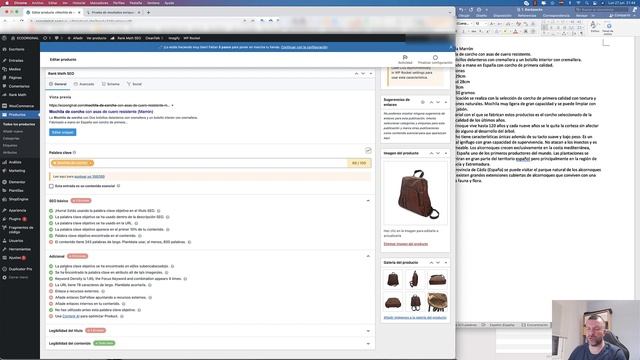The width and height of the screenshot is (640, 360).
Task: Open Duplicator Pro in sidebar
Action: pos(20,269)
